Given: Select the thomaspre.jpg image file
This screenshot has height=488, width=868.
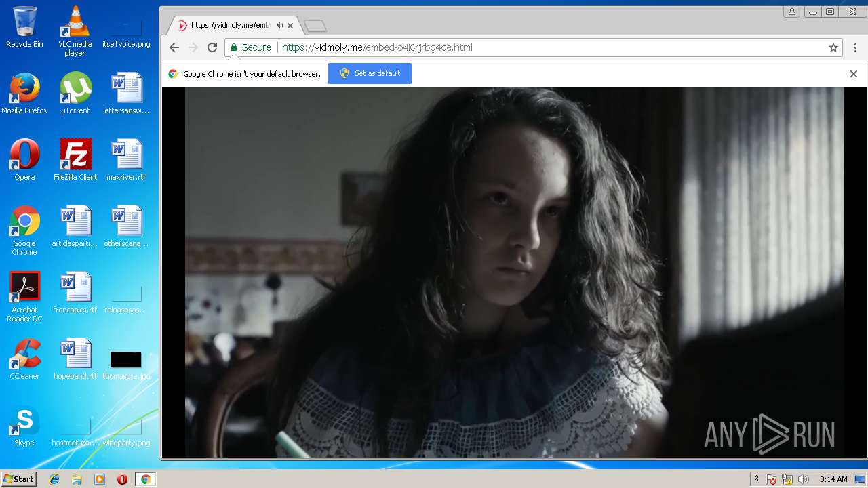Looking at the screenshot, I should point(126,365).
